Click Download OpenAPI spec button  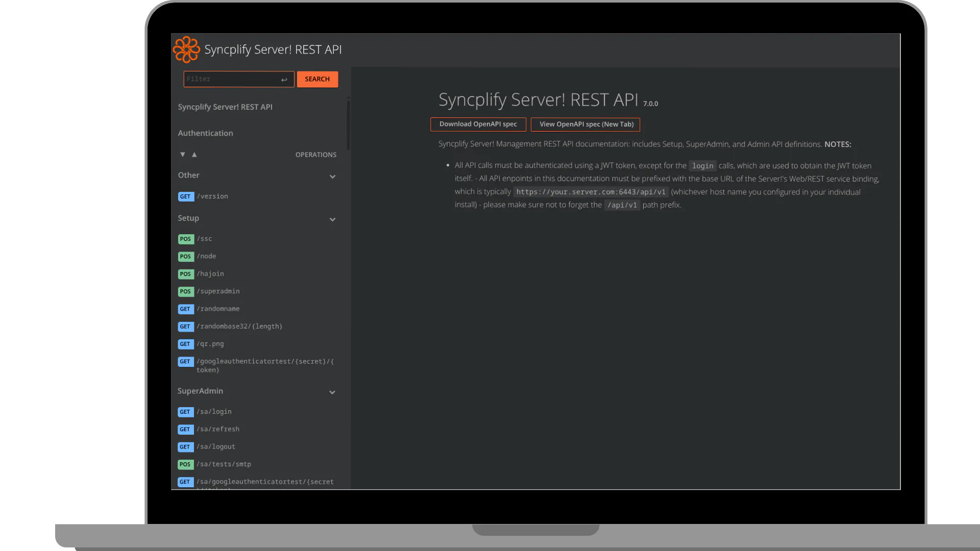(x=478, y=124)
